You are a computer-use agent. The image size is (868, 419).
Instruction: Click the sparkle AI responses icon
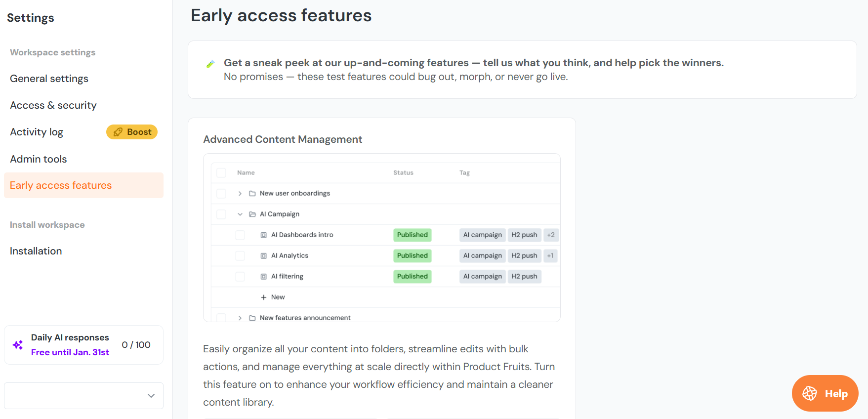click(x=18, y=345)
